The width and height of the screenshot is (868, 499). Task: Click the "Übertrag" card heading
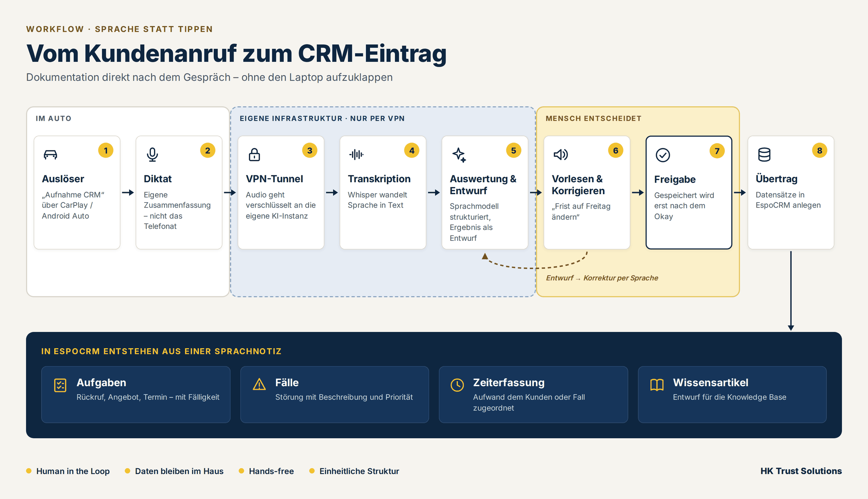coord(776,179)
